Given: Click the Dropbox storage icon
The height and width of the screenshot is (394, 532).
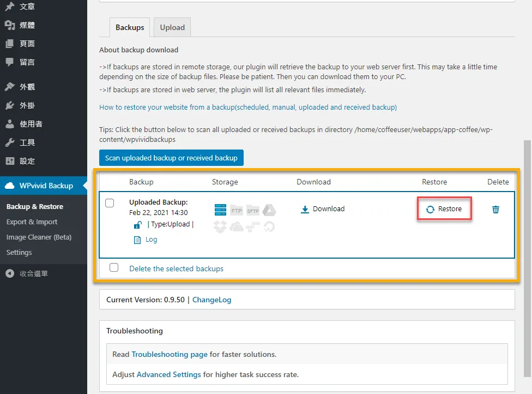Looking at the screenshot, I should click(220, 227).
